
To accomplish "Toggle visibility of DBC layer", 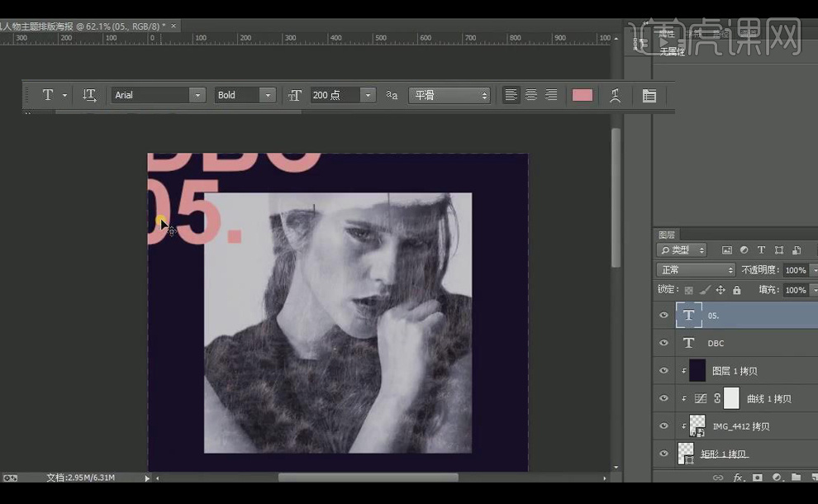I will tap(663, 343).
